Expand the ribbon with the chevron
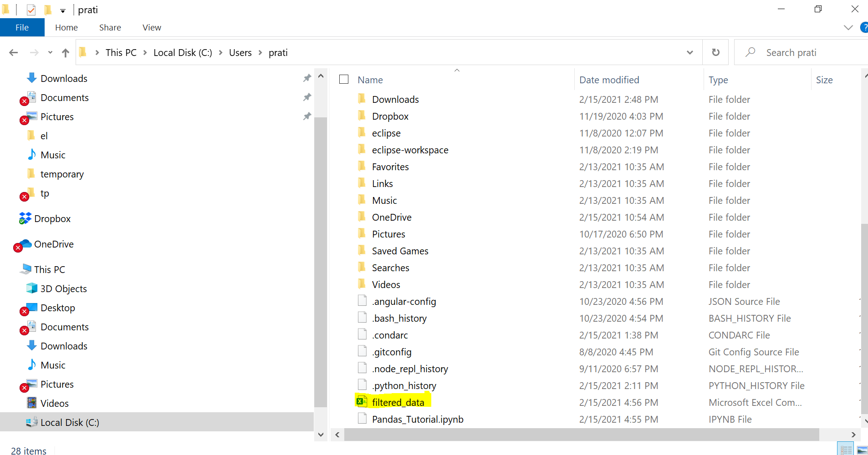Image resolution: width=868 pixels, height=455 pixels. coord(848,28)
